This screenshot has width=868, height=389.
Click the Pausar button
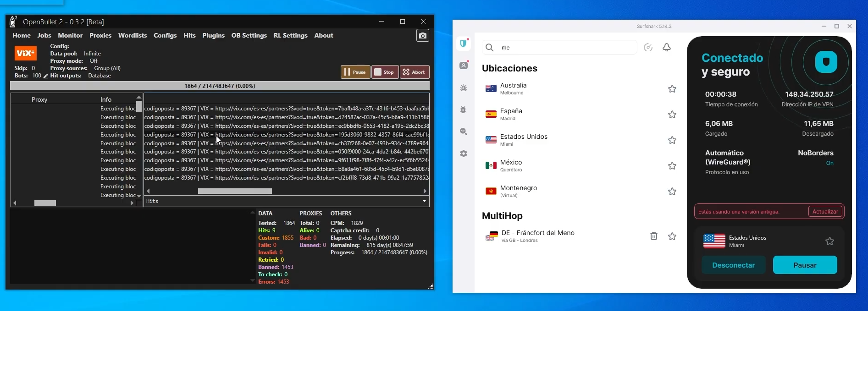click(x=805, y=265)
